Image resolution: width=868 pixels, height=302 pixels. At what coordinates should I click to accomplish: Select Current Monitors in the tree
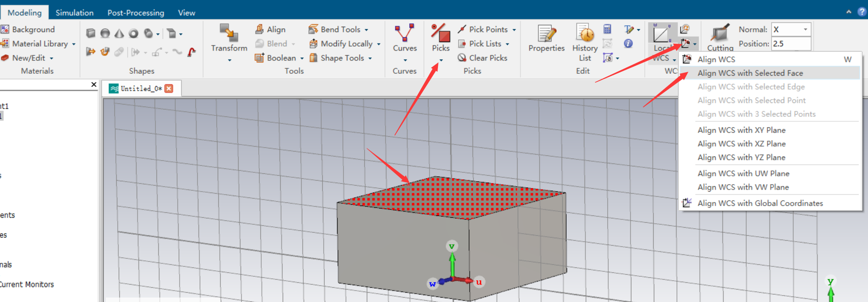coord(27,284)
